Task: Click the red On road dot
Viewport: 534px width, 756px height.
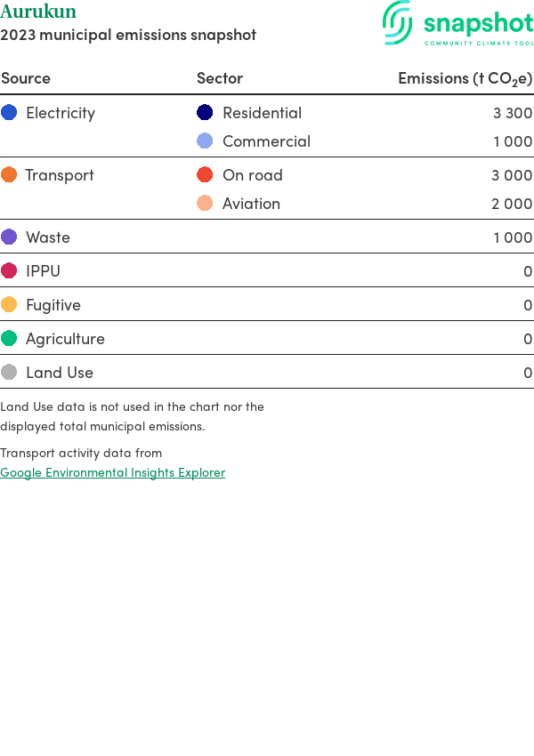Action: tap(205, 174)
